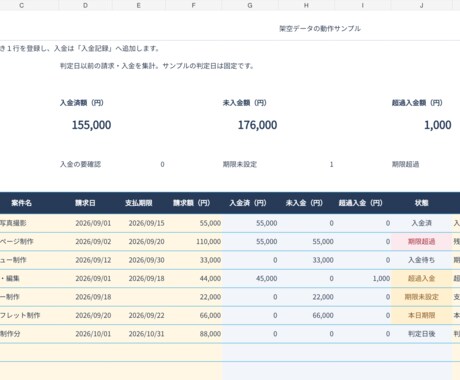Click the 請求額（円） table header
460x380 pixels.
point(191,203)
